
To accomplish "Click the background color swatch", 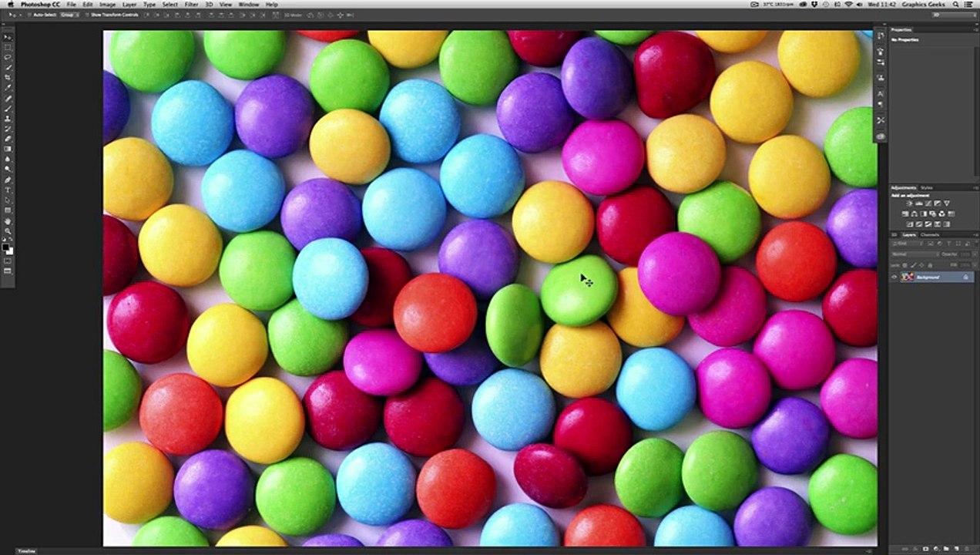I will pos(10,252).
